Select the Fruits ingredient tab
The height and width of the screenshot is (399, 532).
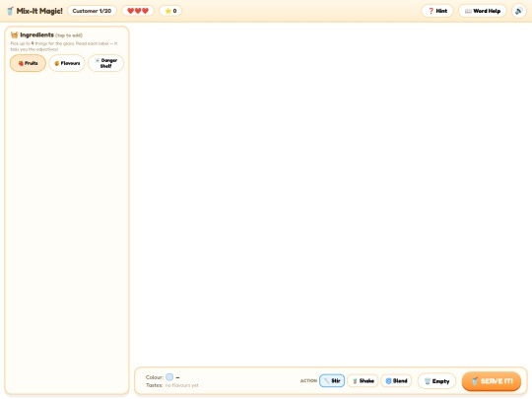click(28, 63)
